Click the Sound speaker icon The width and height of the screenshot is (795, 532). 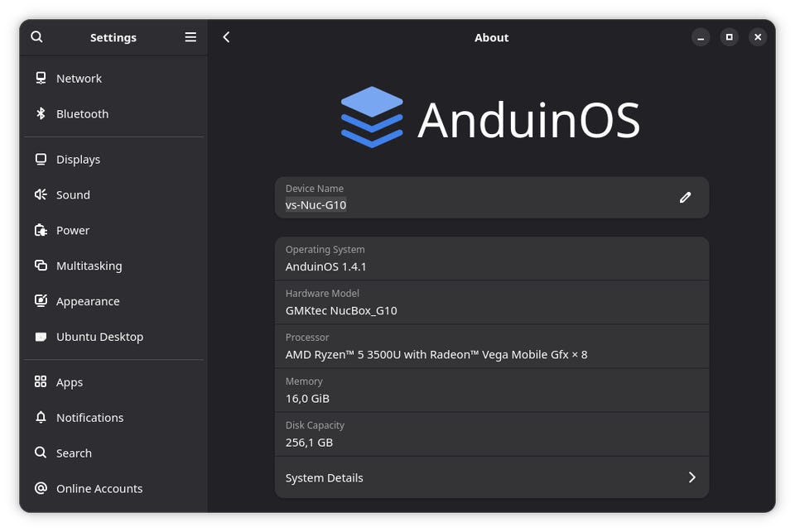point(41,194)
